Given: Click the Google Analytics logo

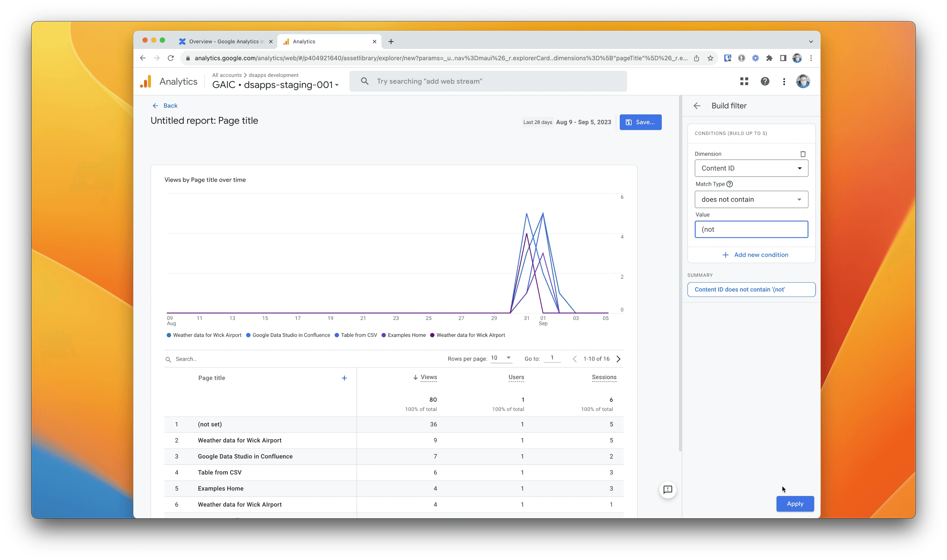Looking at the screenshot, I should [146, 81].
